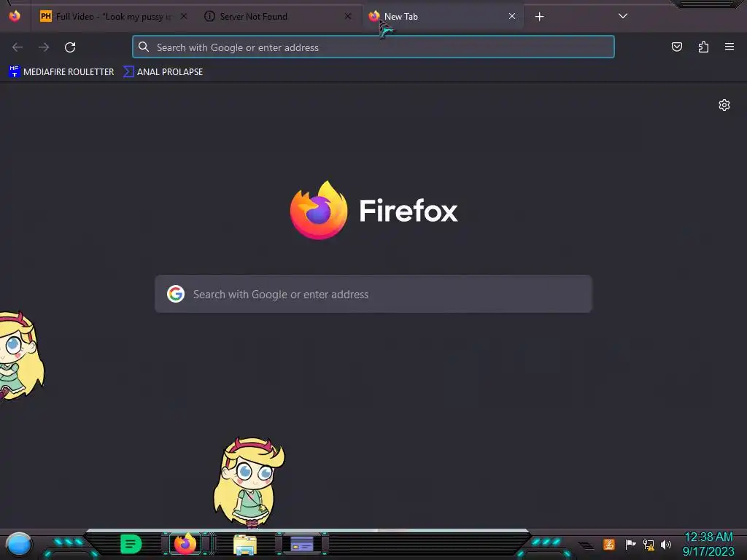Open File Explorer from the taskbar
The image size is (747, 560).
click(245, 544)
